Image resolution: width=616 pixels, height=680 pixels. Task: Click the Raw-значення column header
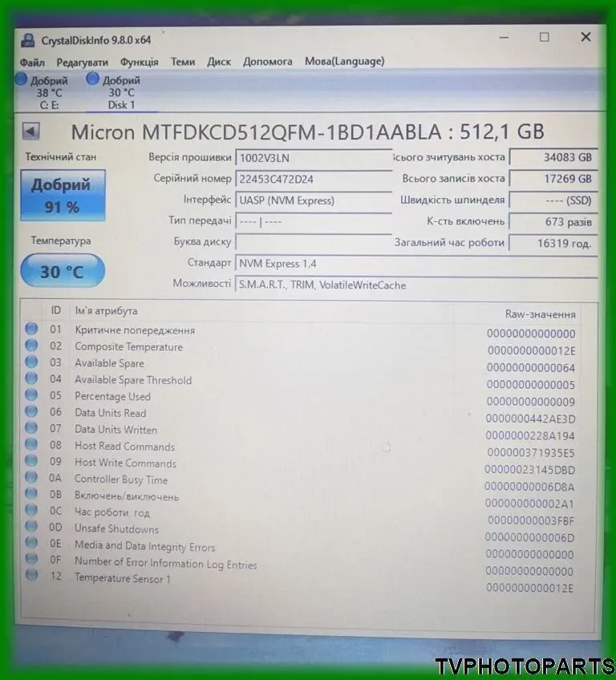coord(540,314)
